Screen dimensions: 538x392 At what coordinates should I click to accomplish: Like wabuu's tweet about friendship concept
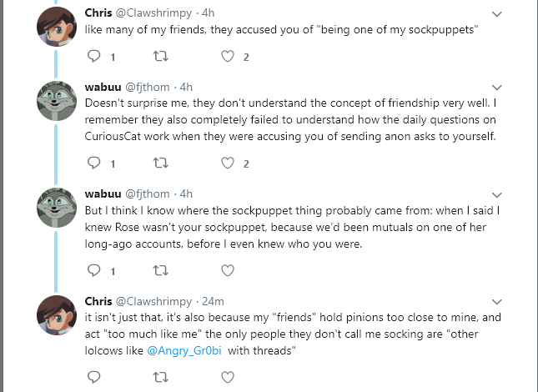pyautogui.click(x=228, y=163)
